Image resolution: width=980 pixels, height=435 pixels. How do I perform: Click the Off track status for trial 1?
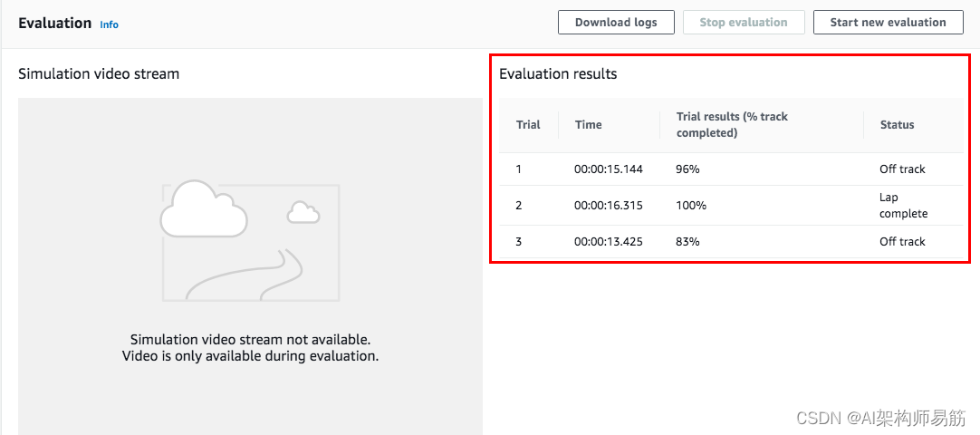pyautogui.click(x=902, y=169)
